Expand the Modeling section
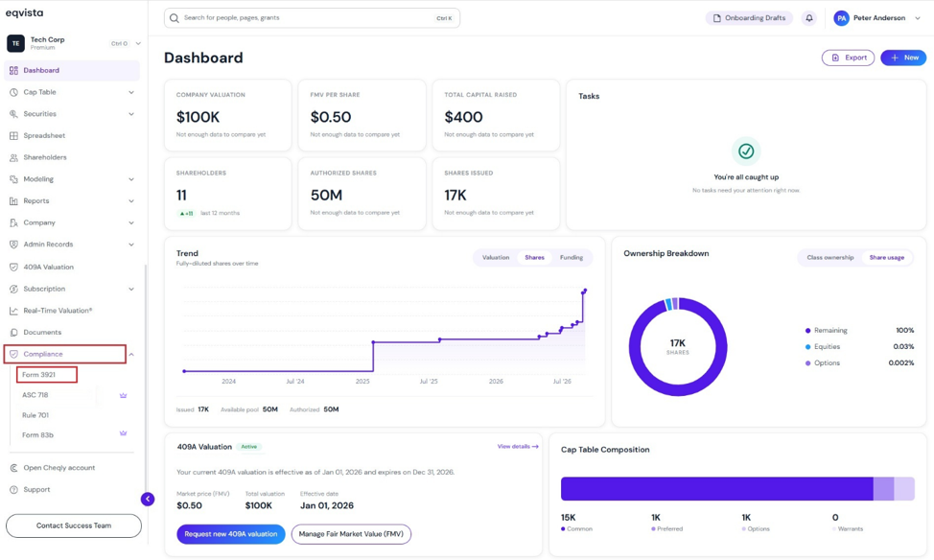This screenshot has height=560, width=934. [x=131, y=179]
